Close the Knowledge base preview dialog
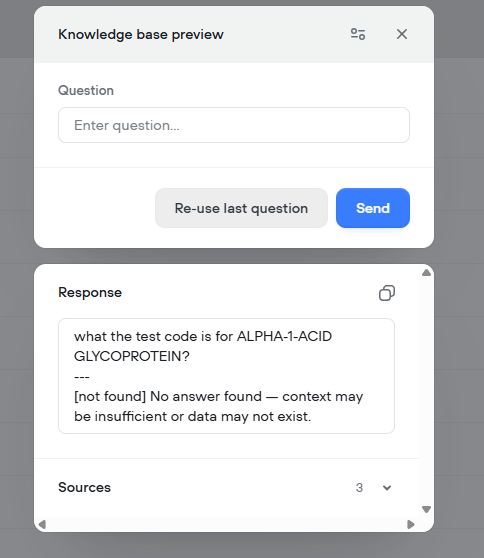The width and height of the screenshot is (484, 558). 402,34
